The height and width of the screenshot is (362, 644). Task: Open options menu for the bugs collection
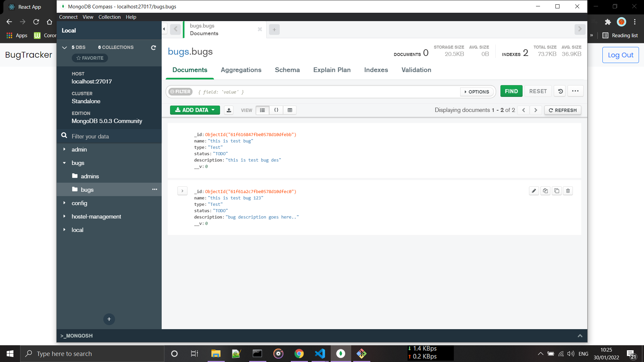(155, 189)
